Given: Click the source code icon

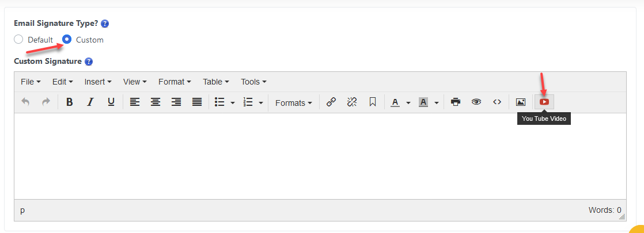Looking at the screenshot, I should tap(497, 102).
